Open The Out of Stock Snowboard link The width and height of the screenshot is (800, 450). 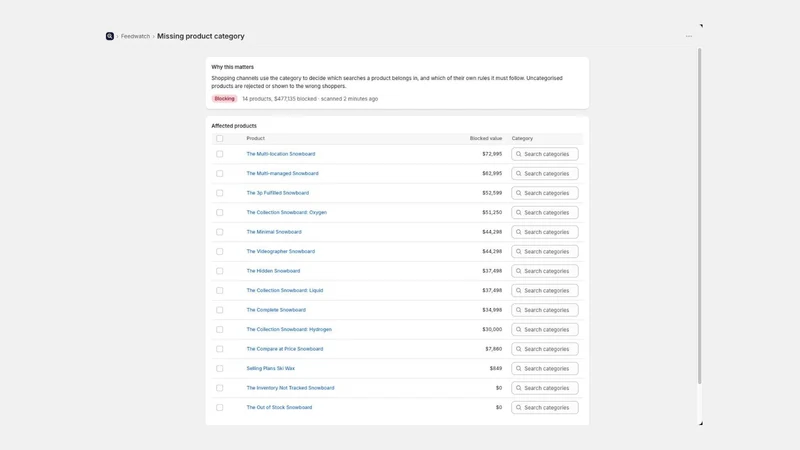tap(279, 408)
